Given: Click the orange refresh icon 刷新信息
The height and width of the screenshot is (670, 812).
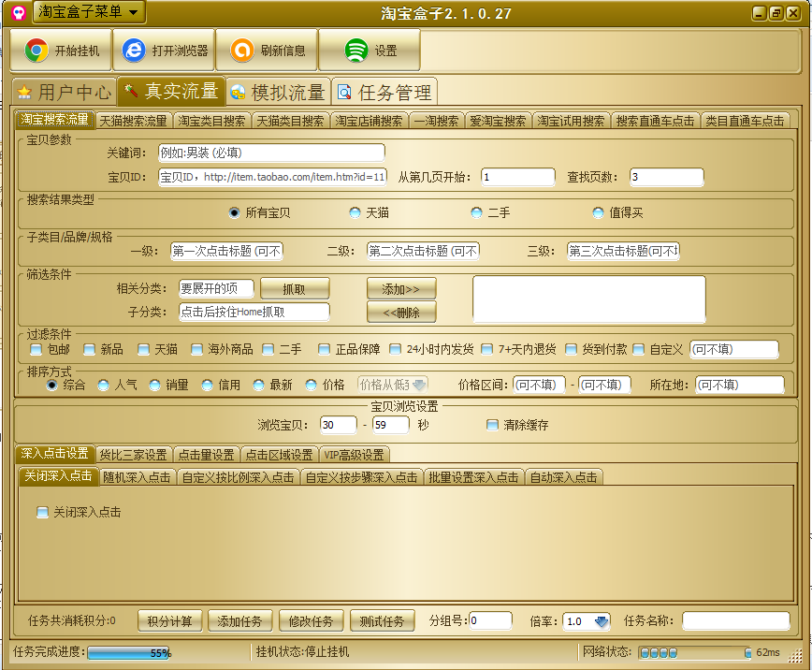Looking at the screenshot, I should 242,51.
